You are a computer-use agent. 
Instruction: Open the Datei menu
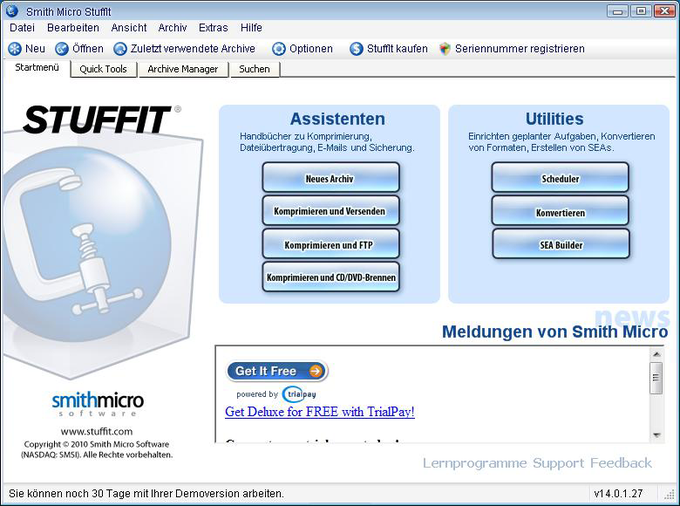point(22,28)
